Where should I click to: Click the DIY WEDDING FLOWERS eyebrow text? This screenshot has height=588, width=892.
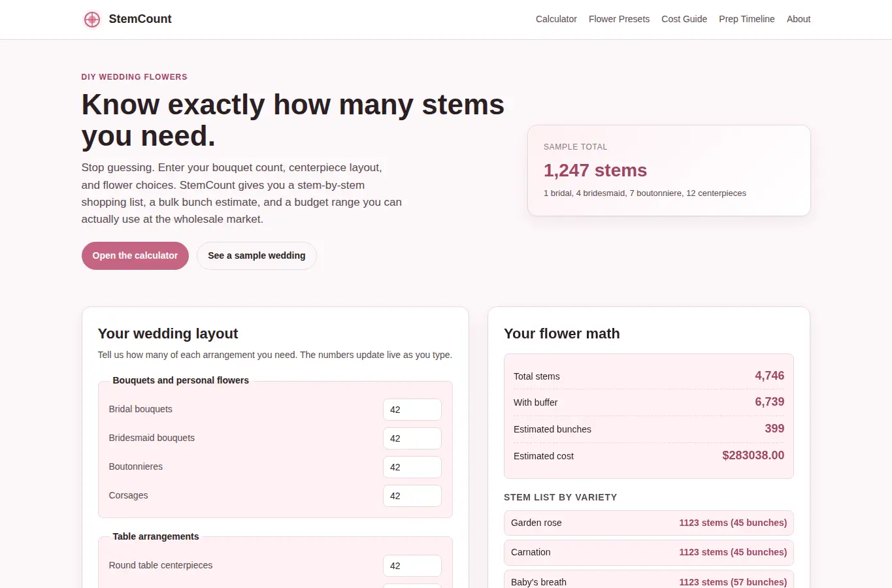[x=135, y=77]
